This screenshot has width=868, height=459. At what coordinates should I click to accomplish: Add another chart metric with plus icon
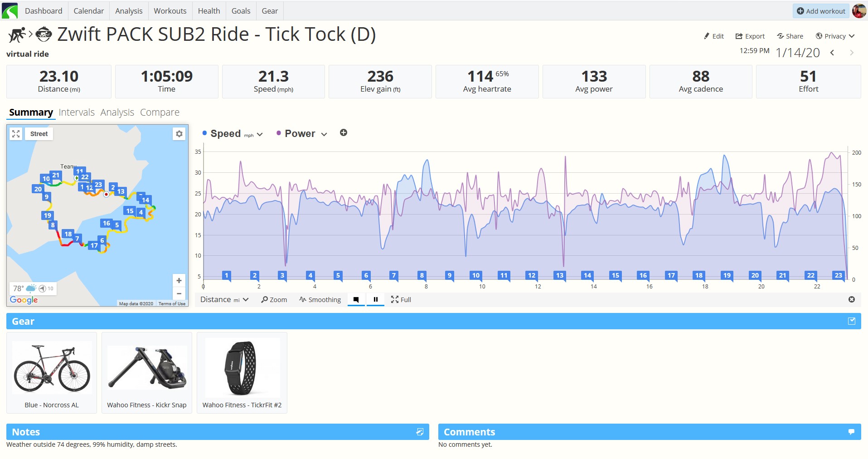[x=344, y=133]
